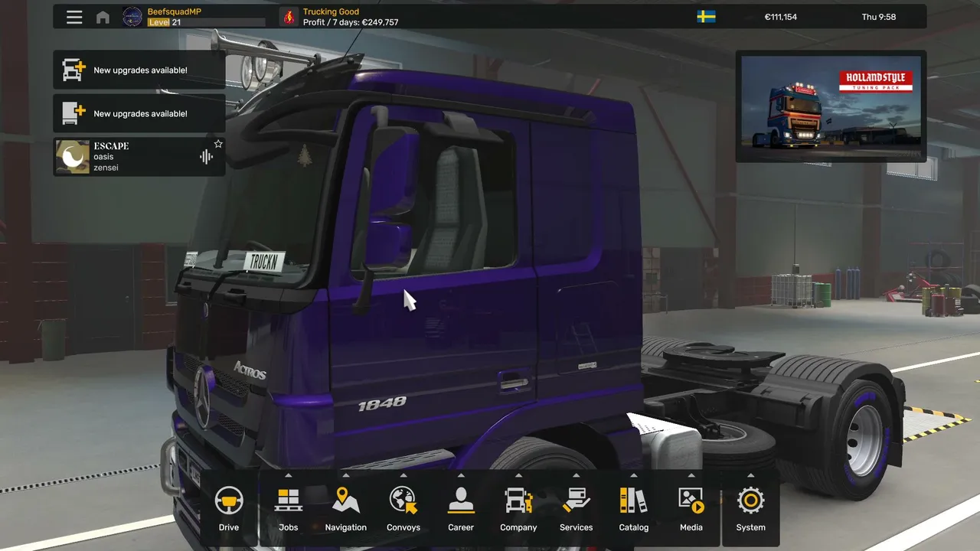Expand the Convoys submenu arrow
Viewport: 980px width, 551px height.
403,474
